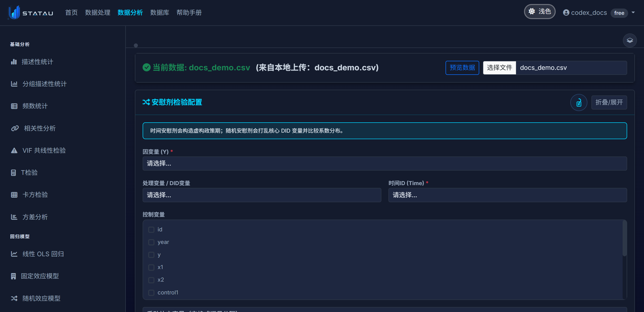Click the green check icon by 当前数据

point(146,68)
